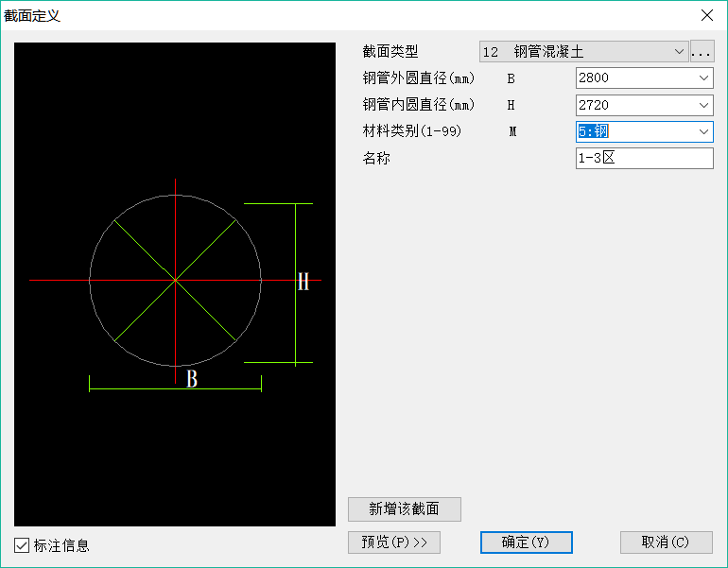
Task: Cancel with the 取消(C) button
Action: [667, 542]
